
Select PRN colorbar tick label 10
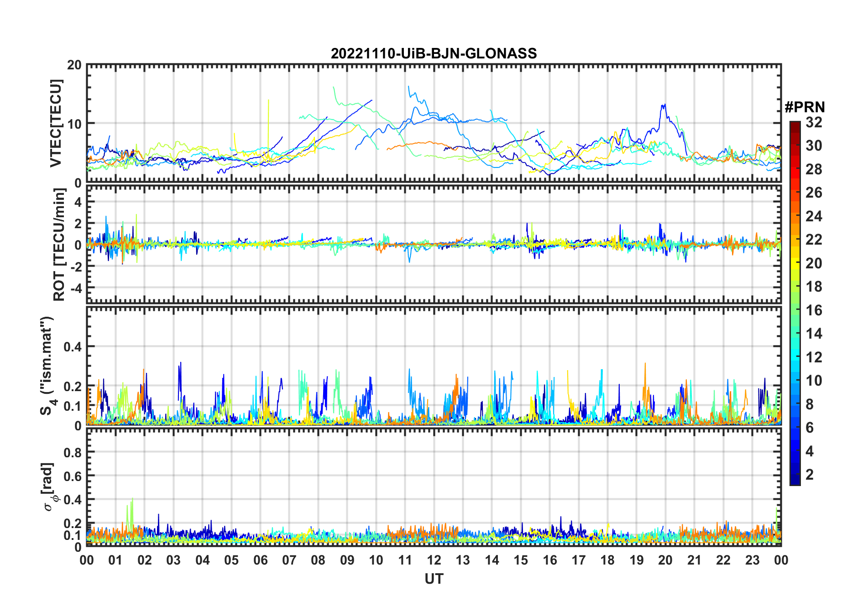pyautogui.click(x=814, y=381)
